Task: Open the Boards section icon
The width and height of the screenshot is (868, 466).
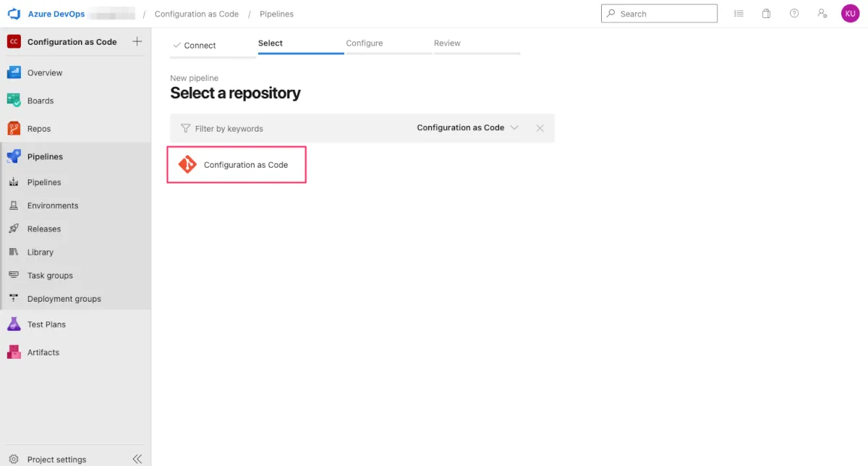Action: click(14, 101)
